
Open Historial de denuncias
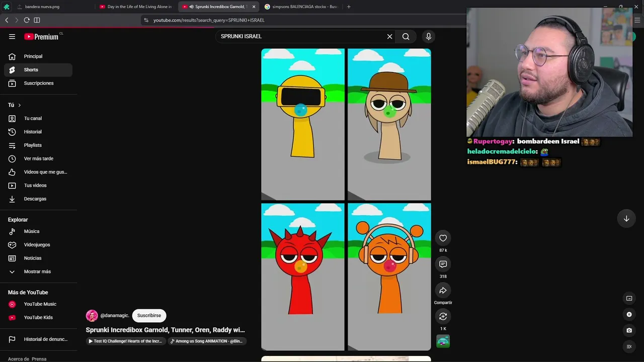[x=38, y=339]
